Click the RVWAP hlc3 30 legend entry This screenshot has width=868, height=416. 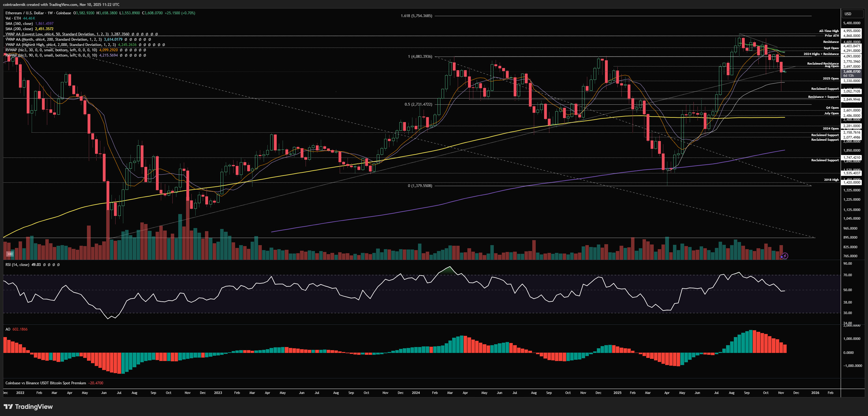pyautogui.click(x=51, y=50)
